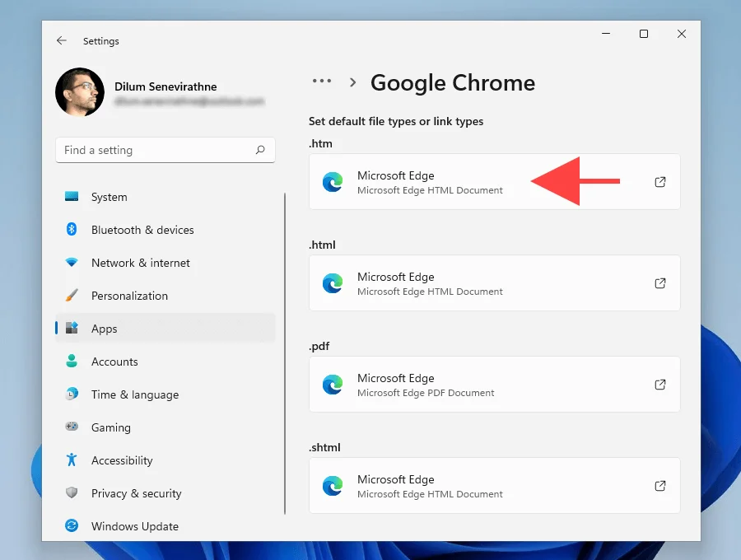Click the Gaming controller icon
Image resolution: width=741 pixels, height=560 pixels.
pyautogui.click(x=72, y=427)
